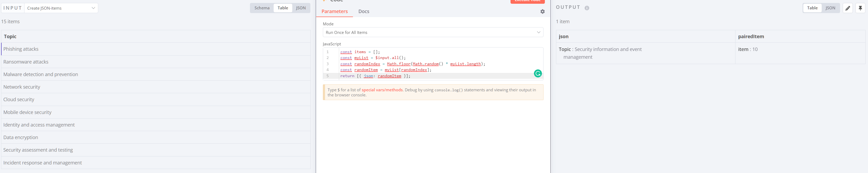868x173 pixels.
Task: Click the info icon next to OUTPUT
Action: 587,8
